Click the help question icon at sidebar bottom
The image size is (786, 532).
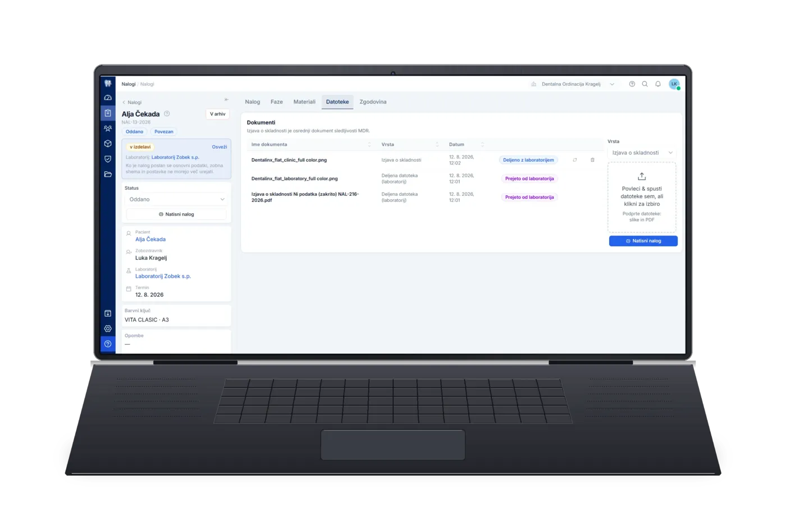tap(108, 344)
